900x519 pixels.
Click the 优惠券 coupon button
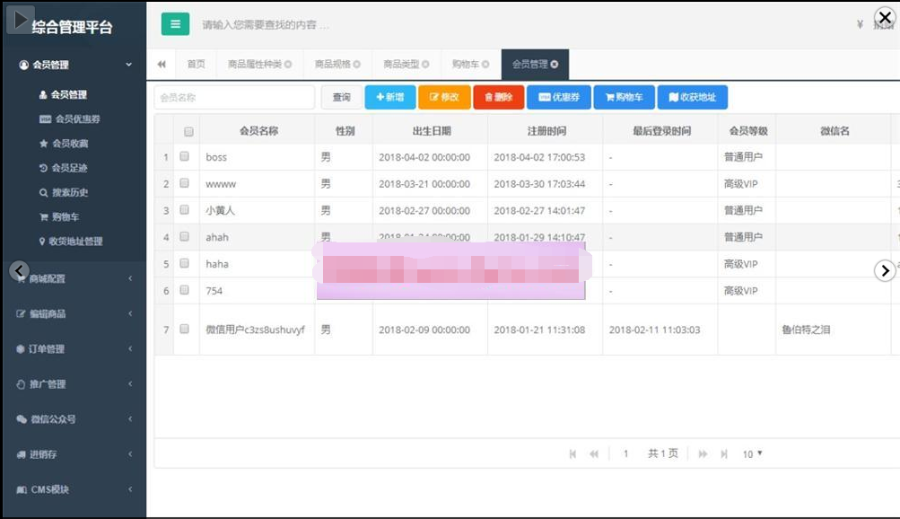click(x=559, y=97)
